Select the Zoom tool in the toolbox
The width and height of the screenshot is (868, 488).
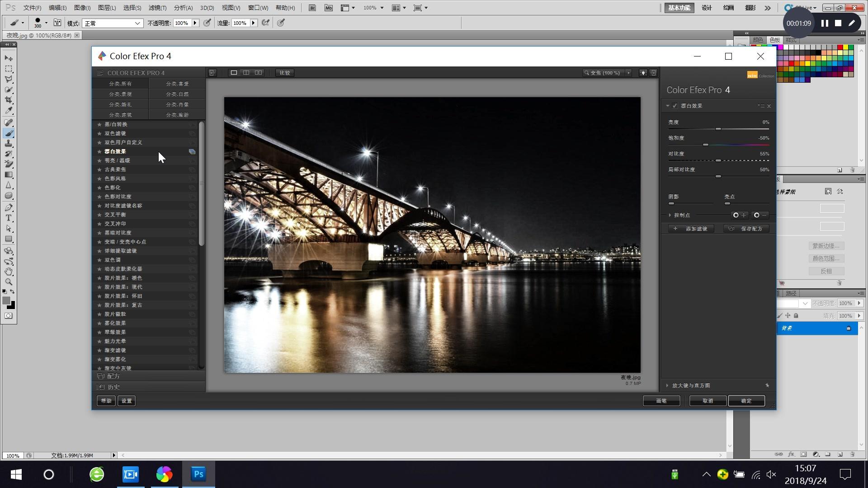click(x=9, y=282)
